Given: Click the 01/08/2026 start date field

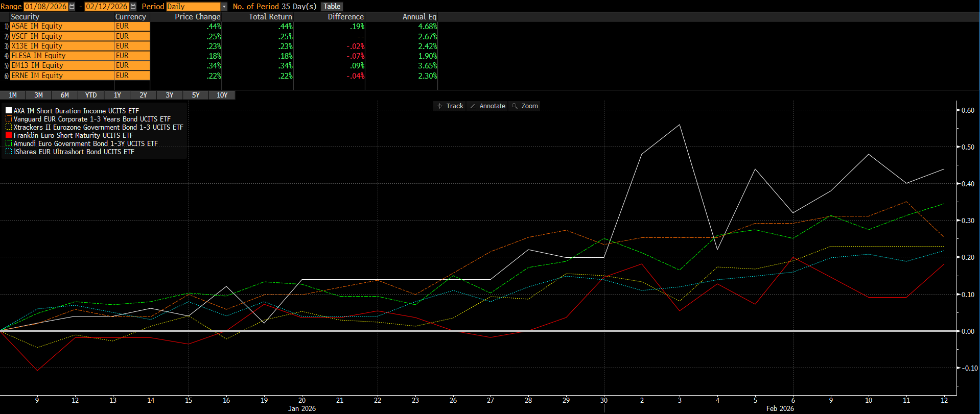Looking at the screenshot, I should (x=45, y=7).
